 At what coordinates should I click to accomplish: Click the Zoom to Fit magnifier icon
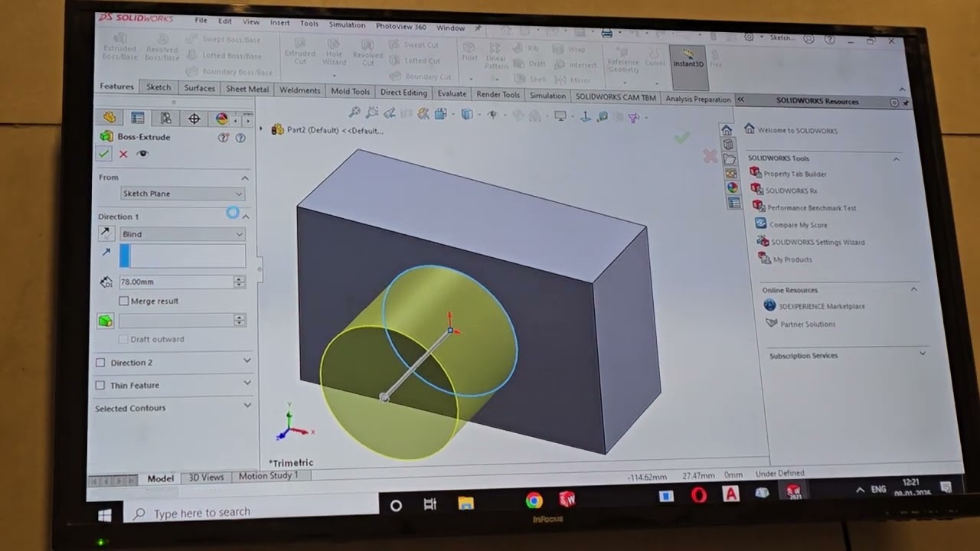pos(354,113)
